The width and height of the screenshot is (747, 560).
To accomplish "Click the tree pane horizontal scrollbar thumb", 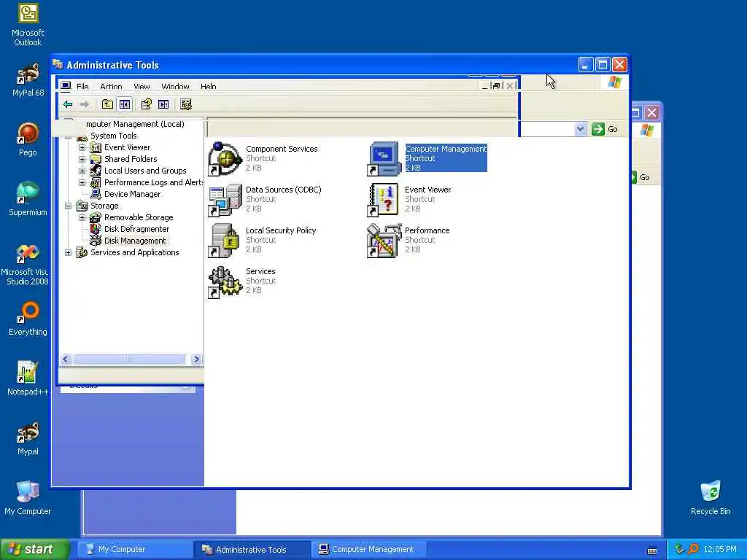I will click(x=128, y=359).
